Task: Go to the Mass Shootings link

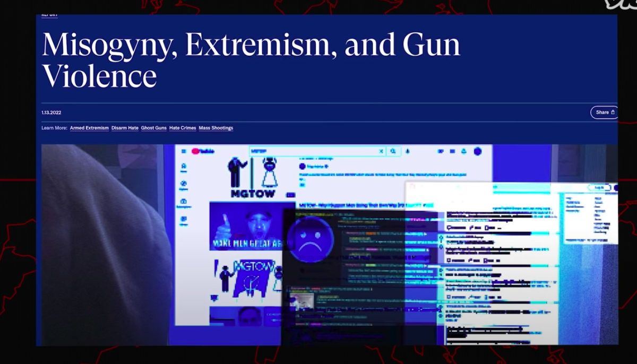Action: (x=216, y=128)
